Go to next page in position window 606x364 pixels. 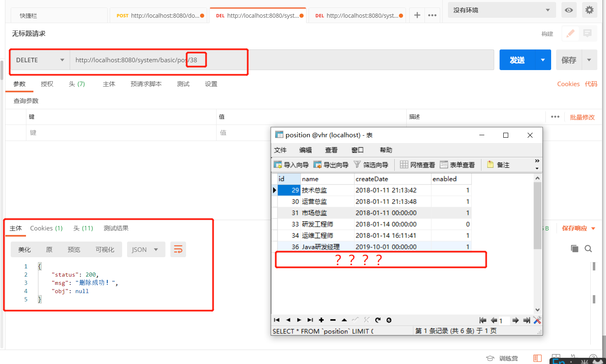tap(515, 320)
